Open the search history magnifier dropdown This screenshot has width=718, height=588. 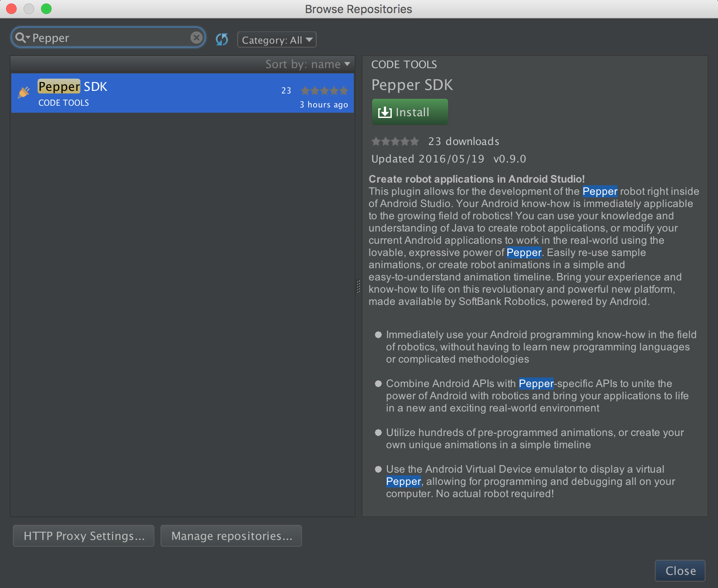point(22,38)
